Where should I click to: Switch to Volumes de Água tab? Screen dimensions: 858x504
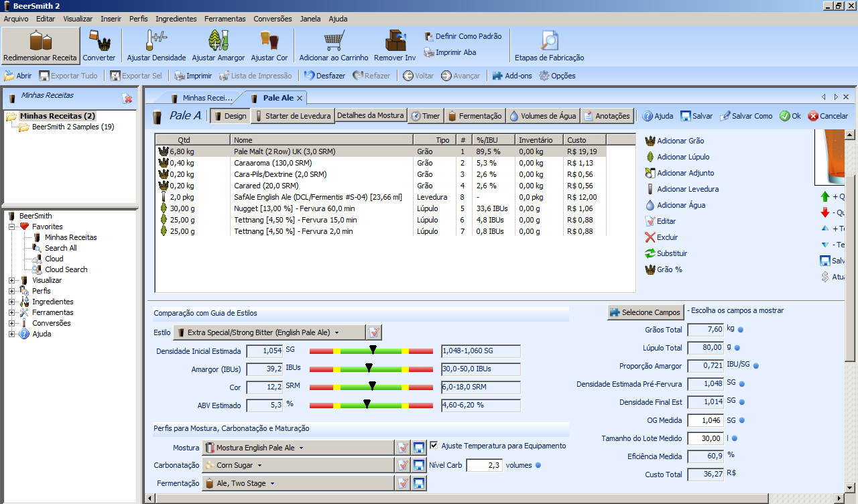tap(542, 116)
